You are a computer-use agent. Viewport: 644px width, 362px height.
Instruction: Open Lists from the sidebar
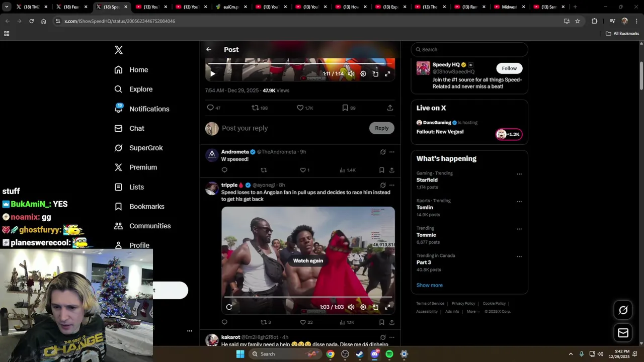click(129, 187)
